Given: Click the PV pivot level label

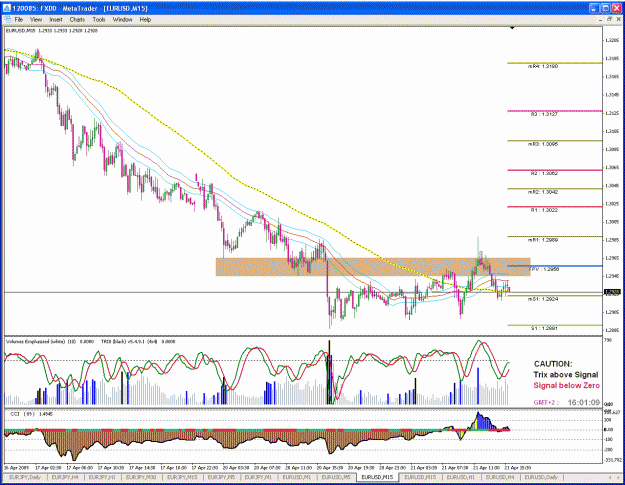Looking at the screenshot, I should pos(544,269).
